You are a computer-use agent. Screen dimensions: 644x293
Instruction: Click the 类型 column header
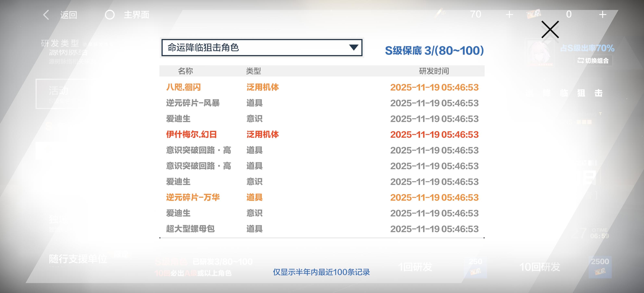click(x=253, y=71)
